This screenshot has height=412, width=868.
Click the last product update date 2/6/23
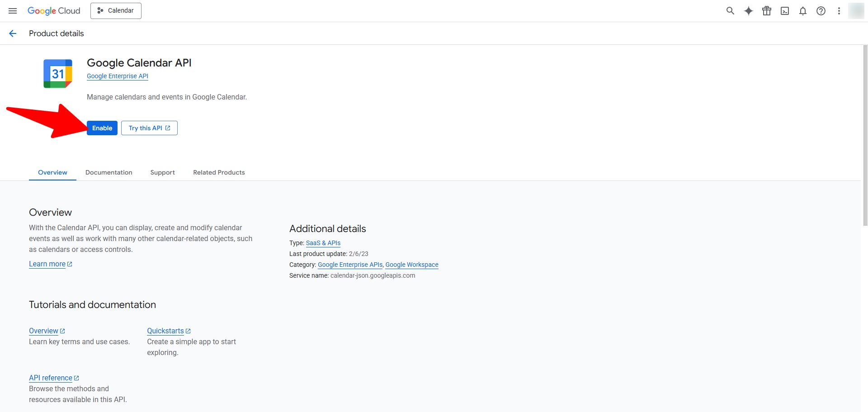point(359,254)
